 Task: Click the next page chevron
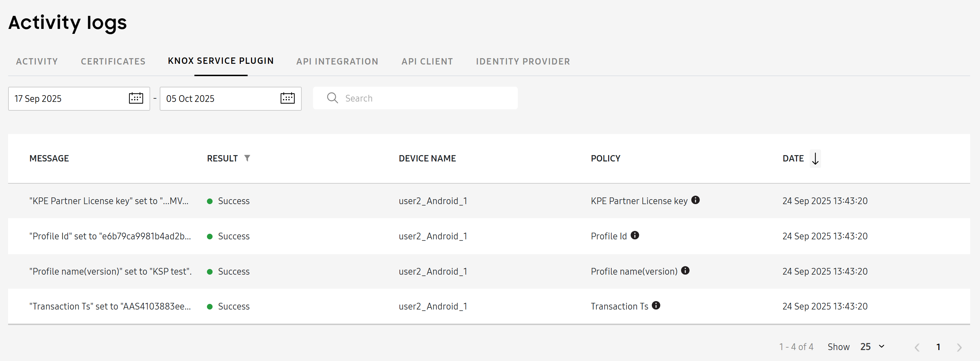pyautogui.click(x=960, y=347)
